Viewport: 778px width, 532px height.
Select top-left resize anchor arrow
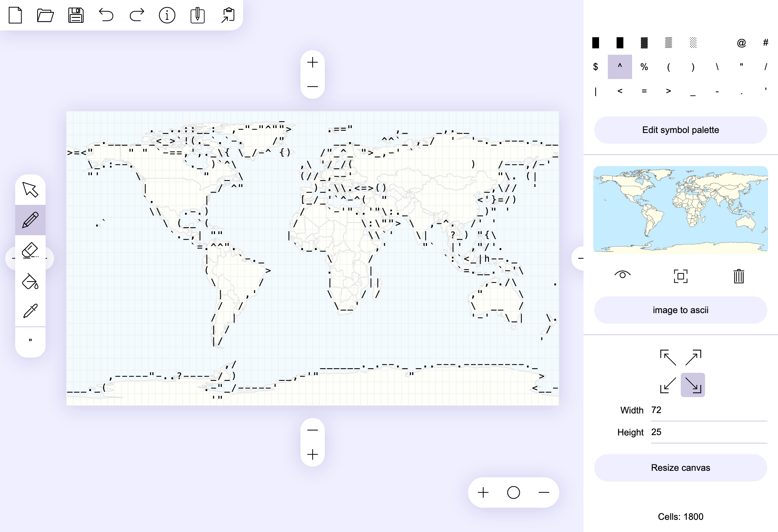point(668,358)
